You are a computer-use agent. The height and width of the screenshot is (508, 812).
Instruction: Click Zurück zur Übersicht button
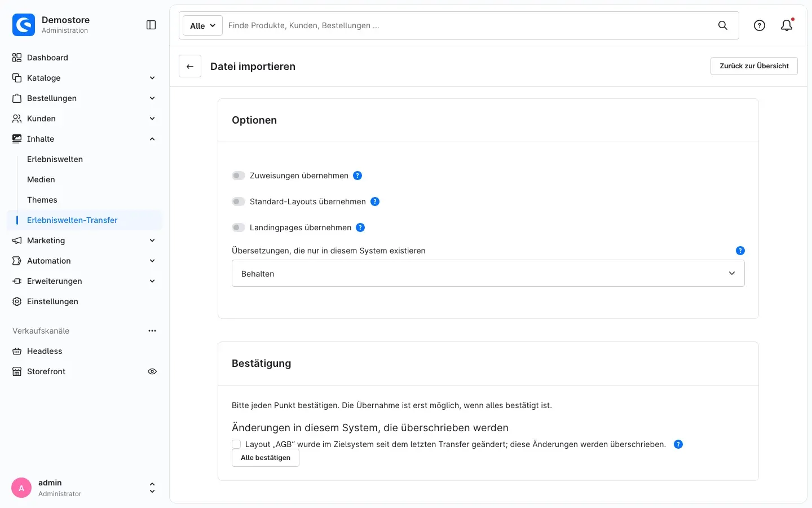(754, 66)
